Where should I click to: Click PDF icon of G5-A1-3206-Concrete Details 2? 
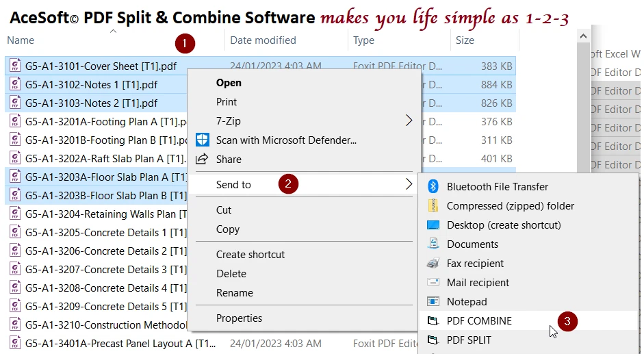(15, 251)
